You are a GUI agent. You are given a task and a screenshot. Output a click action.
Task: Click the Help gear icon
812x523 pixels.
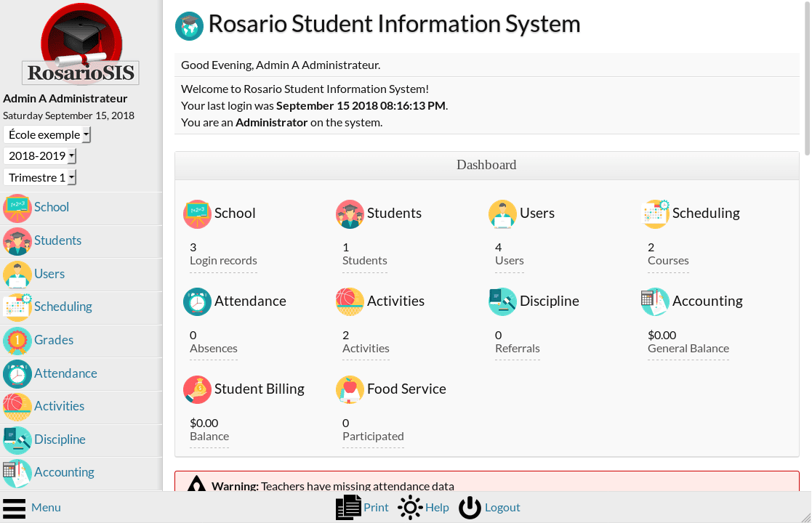coord(410,508)
